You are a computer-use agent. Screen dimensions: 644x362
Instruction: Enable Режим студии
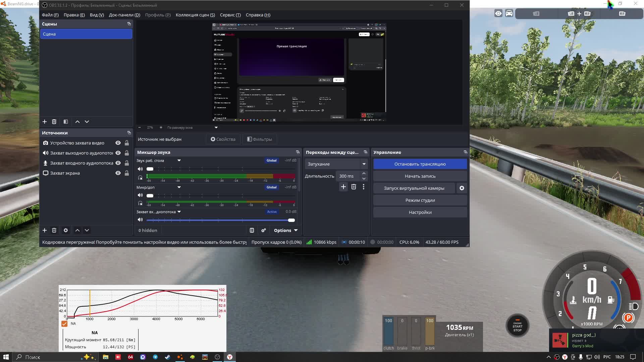pos(420,200)
